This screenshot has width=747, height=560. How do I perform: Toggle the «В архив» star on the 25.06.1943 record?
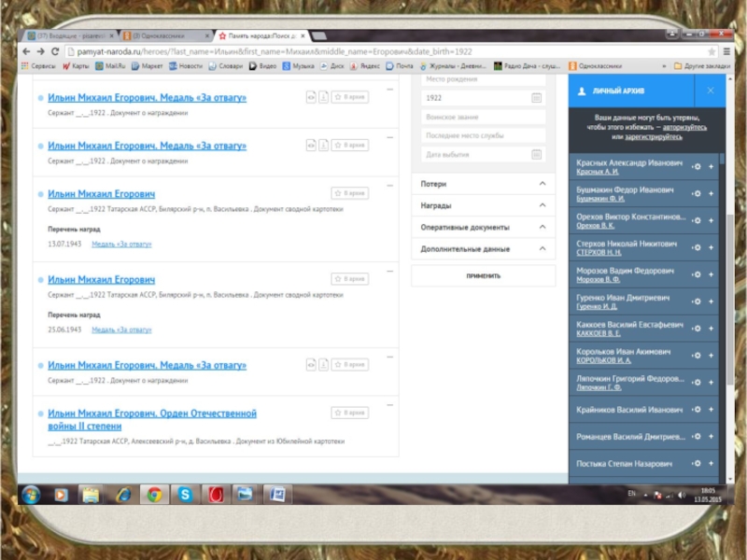(350, 279)
